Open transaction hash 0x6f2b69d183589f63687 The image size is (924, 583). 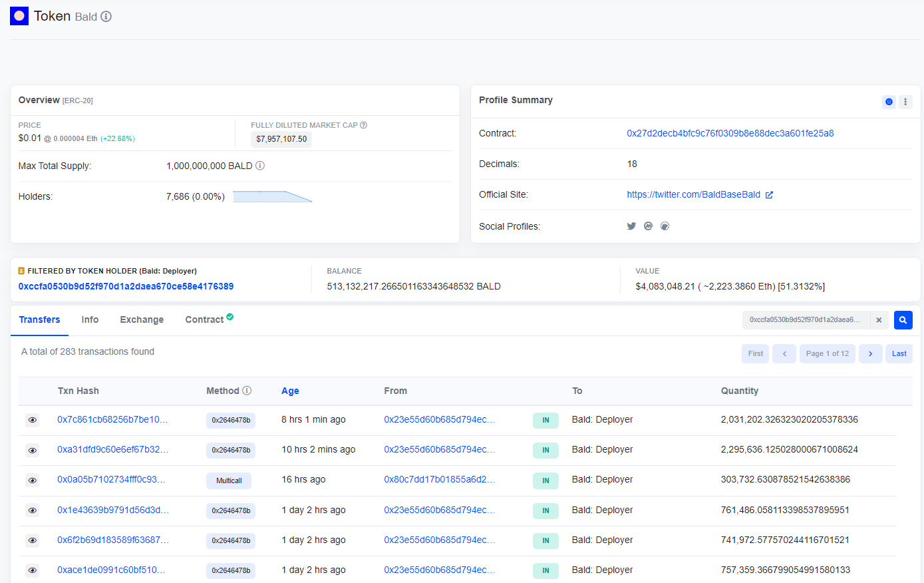pos(112,540)
